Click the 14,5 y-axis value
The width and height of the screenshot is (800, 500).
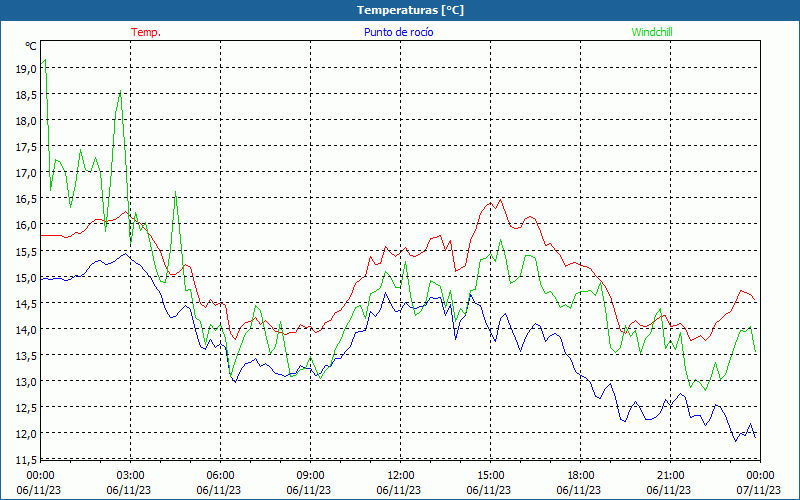tap(27, 304)
